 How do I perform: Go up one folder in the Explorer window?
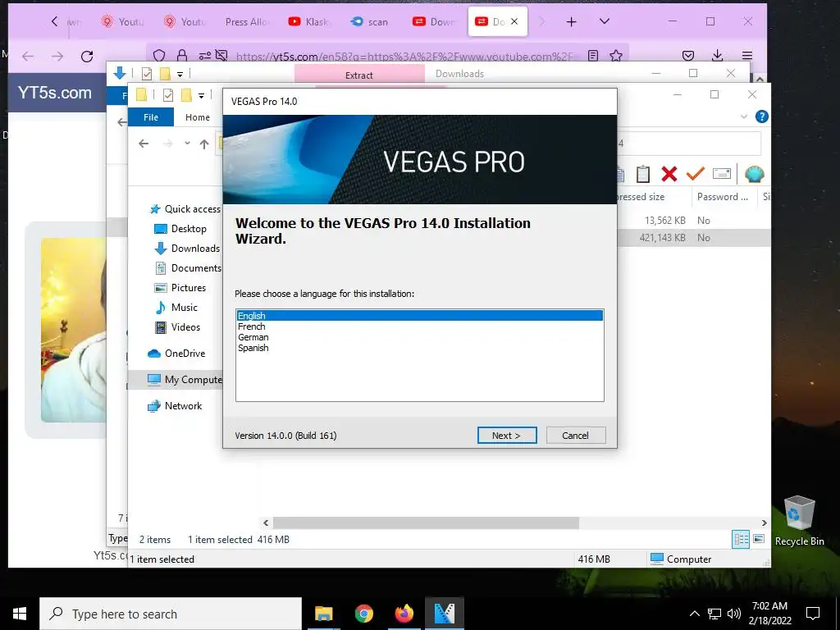click(x=204, y=144)
